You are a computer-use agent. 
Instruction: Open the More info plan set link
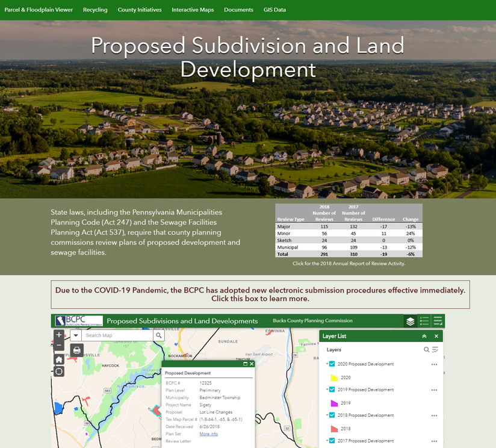point(208,434)
